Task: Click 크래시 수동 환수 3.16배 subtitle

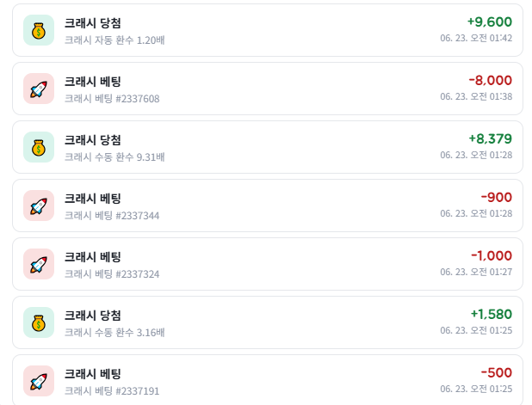Action: tap(114, 333)
